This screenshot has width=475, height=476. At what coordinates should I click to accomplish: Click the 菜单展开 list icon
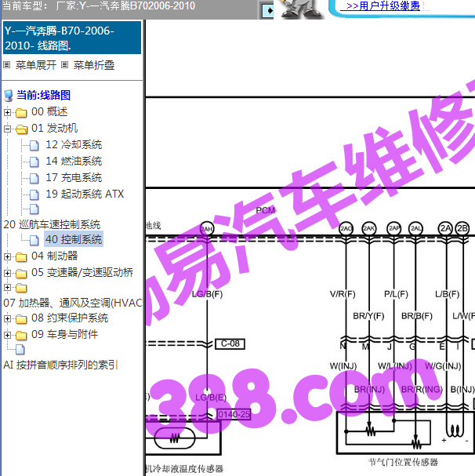[7, 64]
